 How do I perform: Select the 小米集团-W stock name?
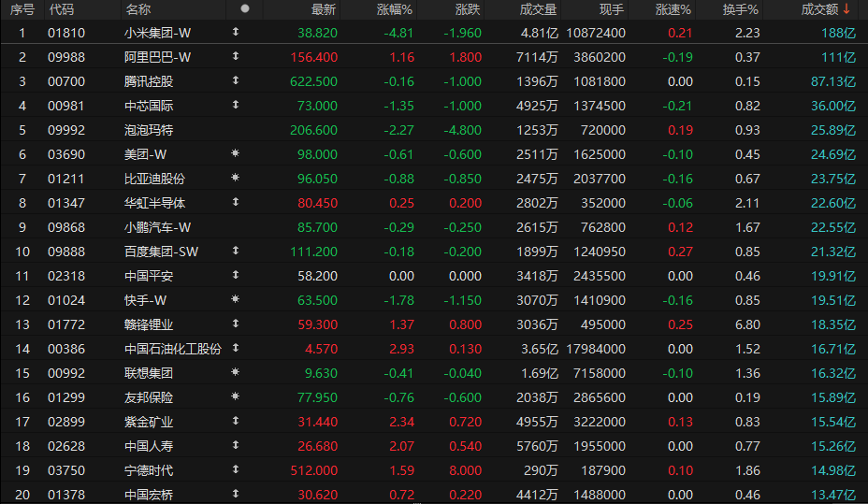(157, 33)
